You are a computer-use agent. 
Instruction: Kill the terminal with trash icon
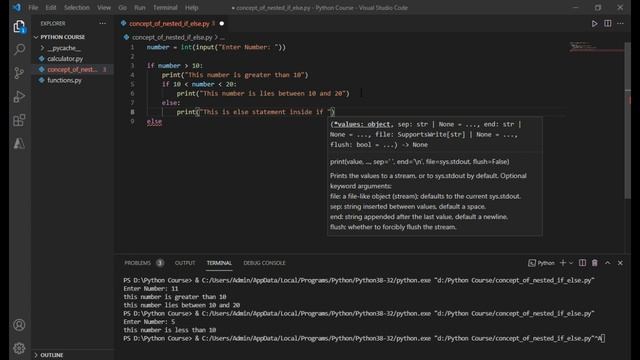point(595,263)
